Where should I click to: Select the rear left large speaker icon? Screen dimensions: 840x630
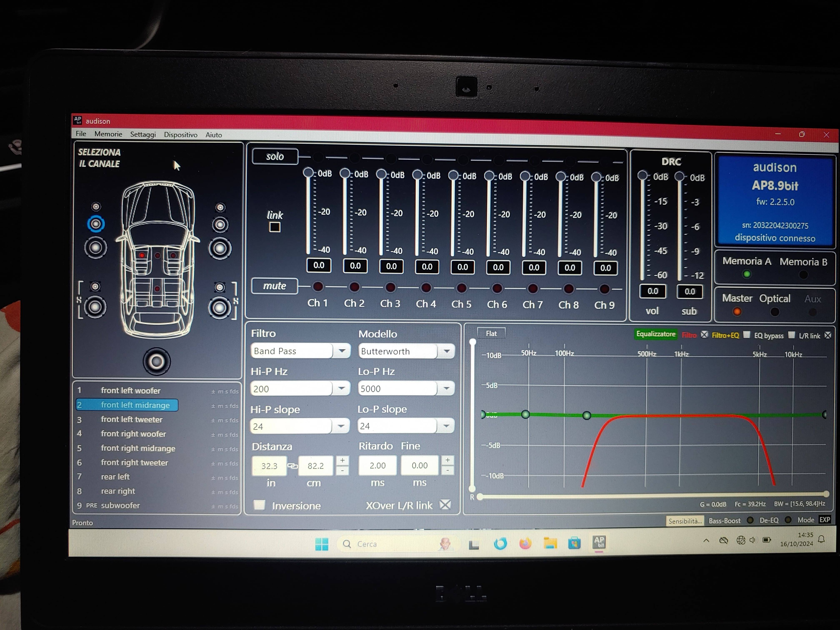(x=95, y=307)
